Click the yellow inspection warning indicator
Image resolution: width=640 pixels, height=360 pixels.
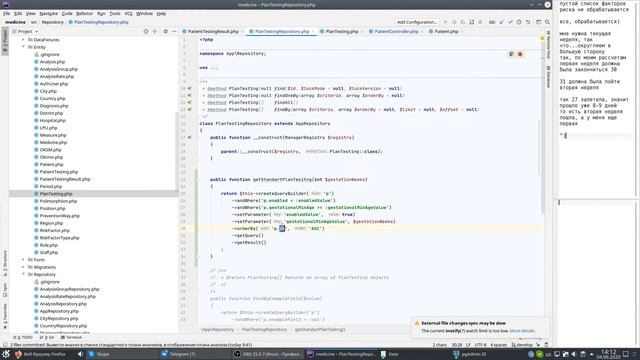pos(542,38)
